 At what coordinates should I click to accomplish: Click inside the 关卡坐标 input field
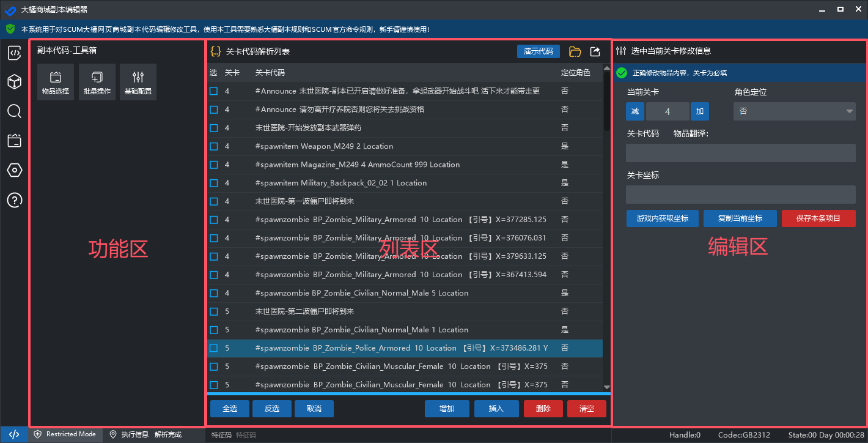coord(740,194)
